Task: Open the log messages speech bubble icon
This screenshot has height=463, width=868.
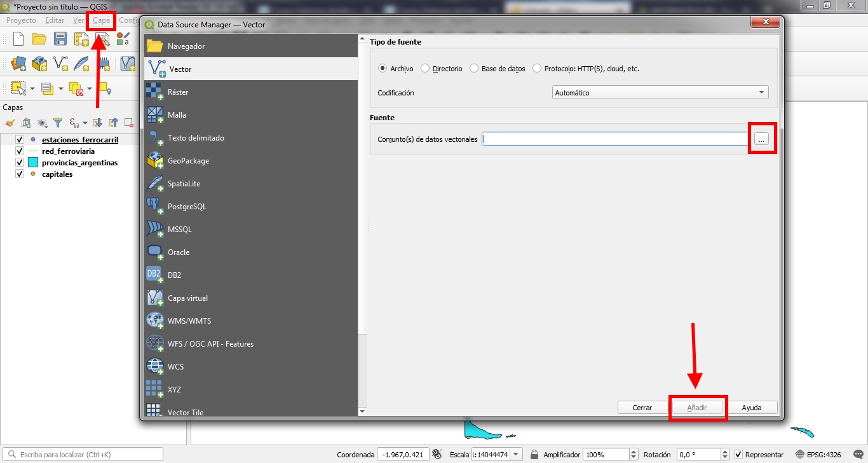Action: (858, 454)
